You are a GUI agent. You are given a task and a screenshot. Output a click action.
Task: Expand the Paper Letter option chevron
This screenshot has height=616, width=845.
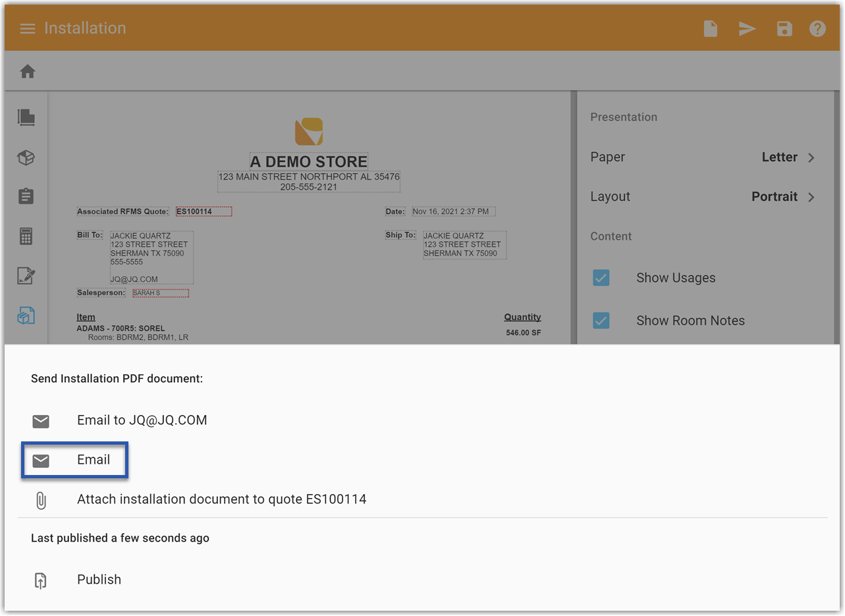[811, 157]
